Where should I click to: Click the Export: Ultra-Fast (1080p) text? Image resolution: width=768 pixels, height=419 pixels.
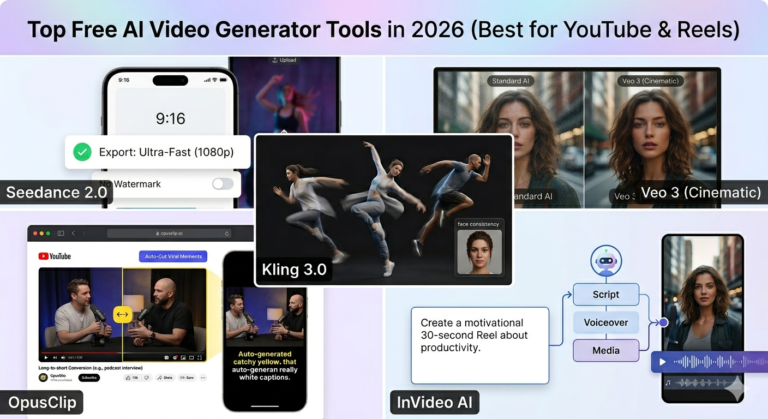point(166,152)
